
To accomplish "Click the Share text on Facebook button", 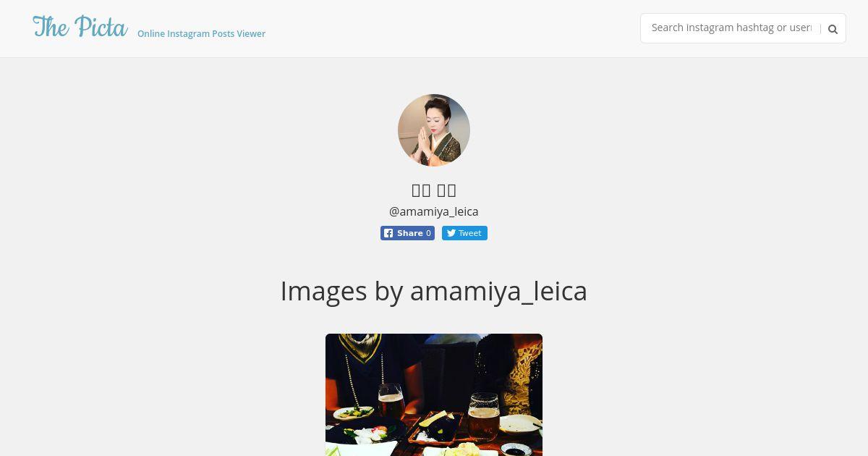I will click(x=409, y=233).
